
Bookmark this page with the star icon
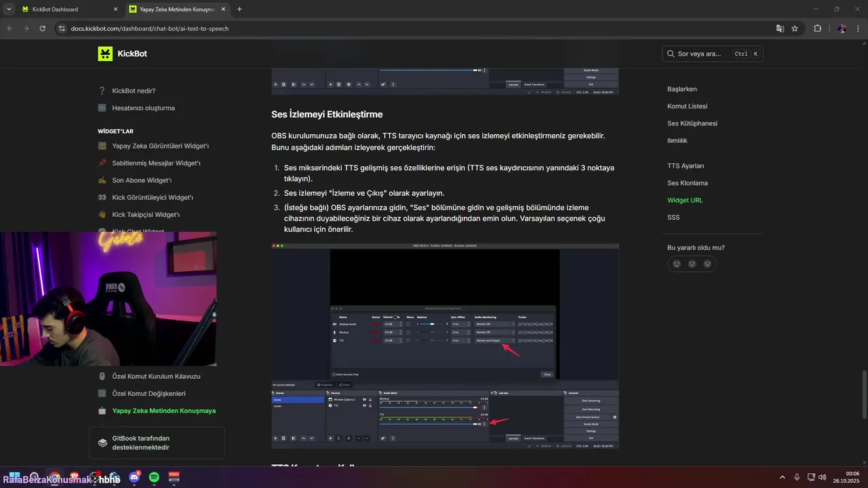point(795,28)
